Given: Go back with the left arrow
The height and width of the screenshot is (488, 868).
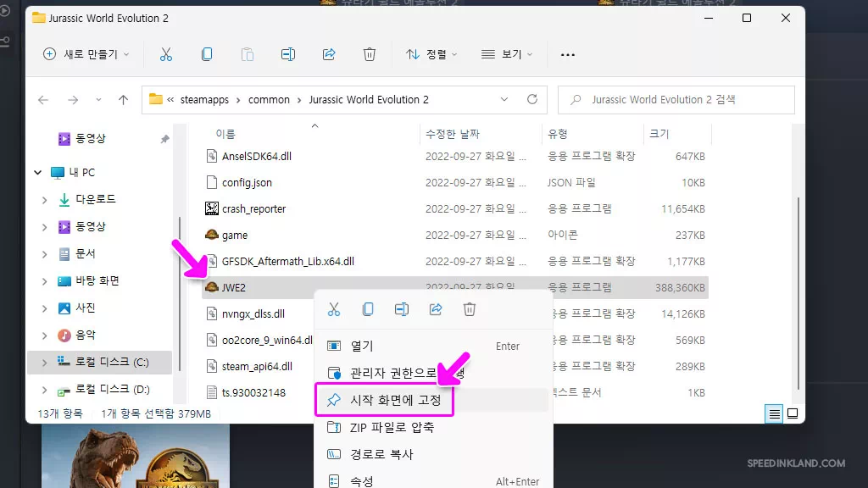Looking at the screenshot, I should pos(43,100).
